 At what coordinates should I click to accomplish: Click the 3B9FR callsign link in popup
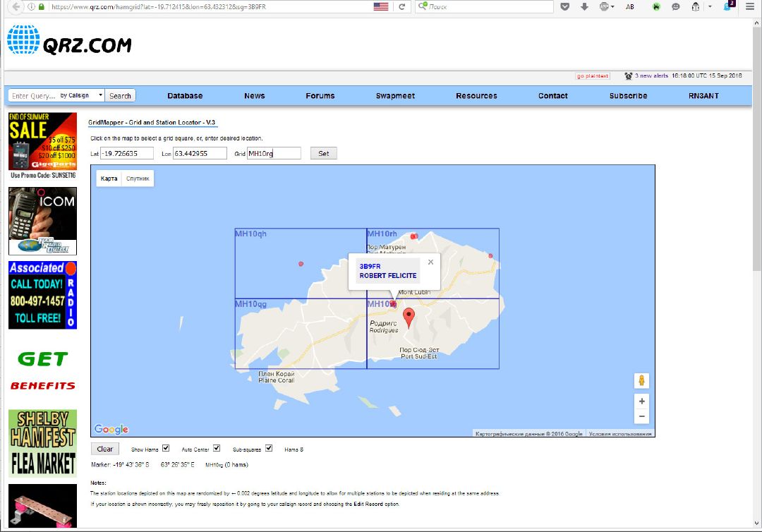370,266
